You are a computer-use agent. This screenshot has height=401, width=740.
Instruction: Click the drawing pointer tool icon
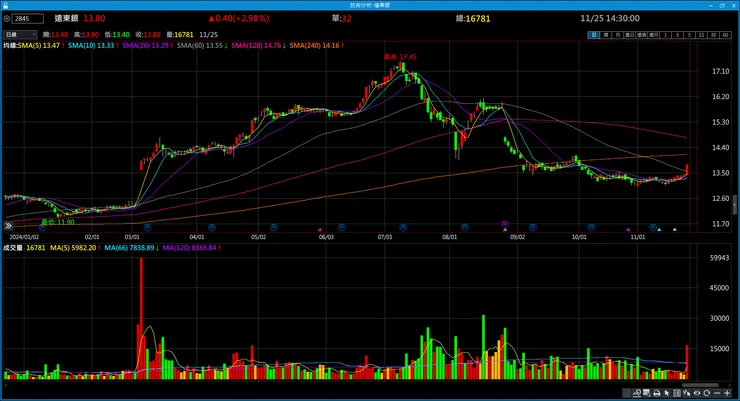pos(687,393)
